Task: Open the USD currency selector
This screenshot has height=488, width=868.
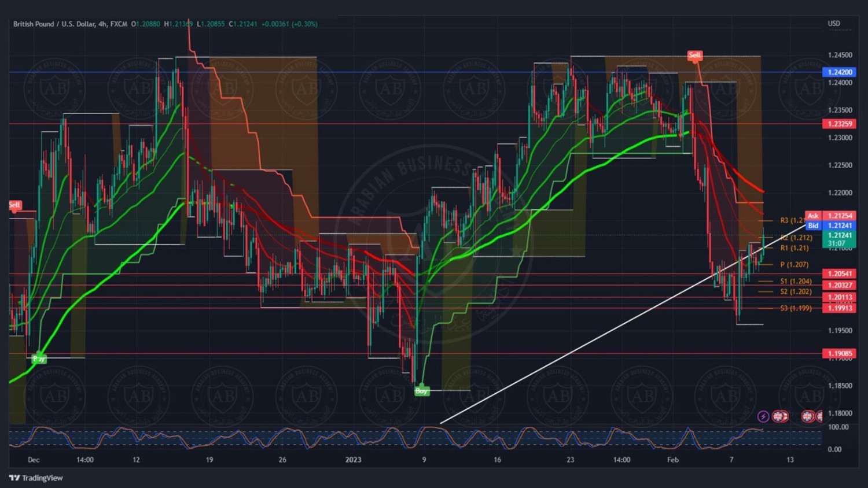Action: click(x=834, y=24)
